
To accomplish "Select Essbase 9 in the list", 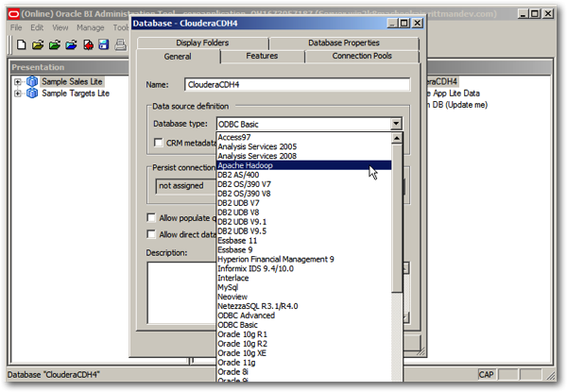I will point(304,250).
